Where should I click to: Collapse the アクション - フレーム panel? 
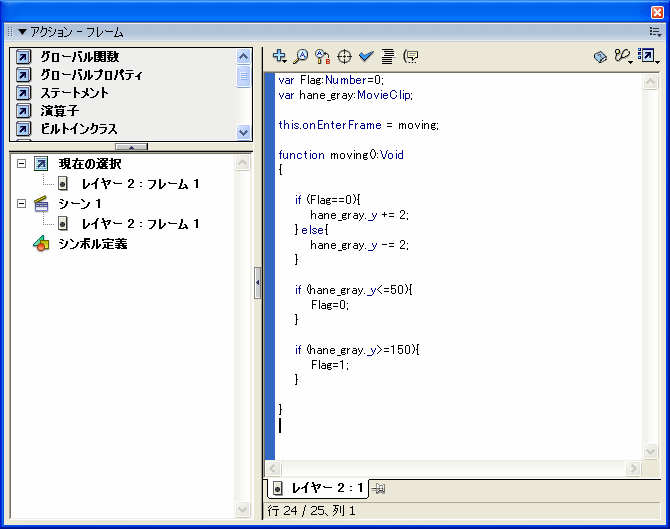(23, 32)
